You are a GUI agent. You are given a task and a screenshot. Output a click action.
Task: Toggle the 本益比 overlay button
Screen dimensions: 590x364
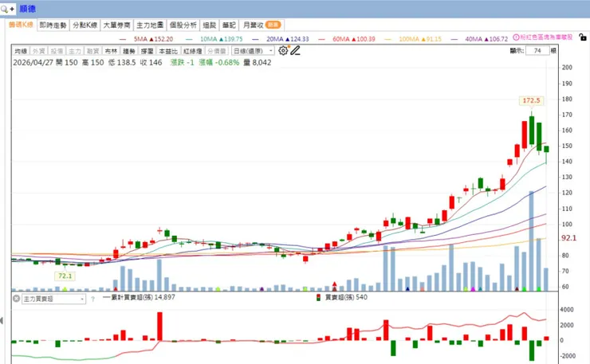tap(167, 51)
